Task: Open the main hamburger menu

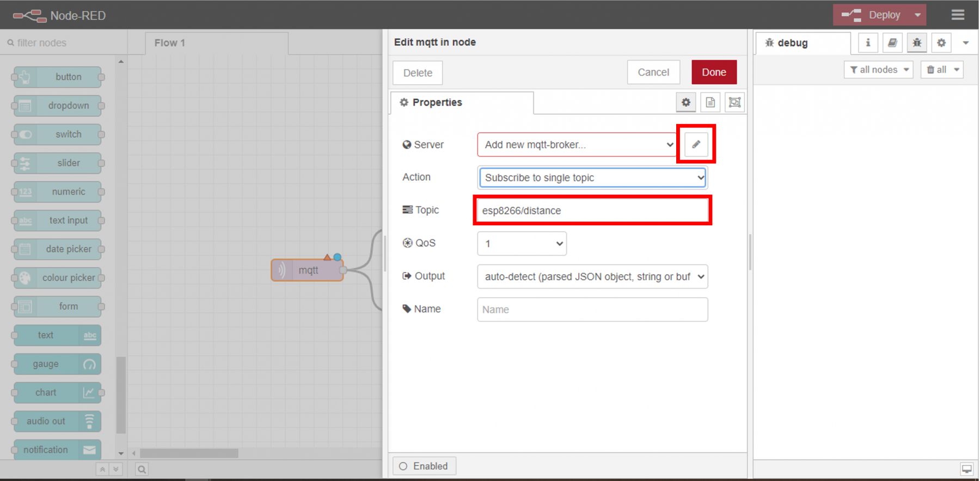Action: tap(958, 15)
